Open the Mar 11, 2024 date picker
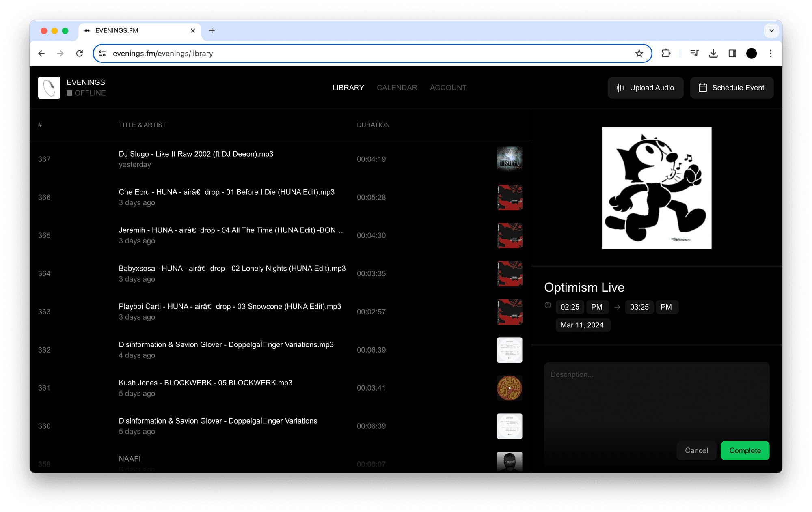Screen dimensions: 812x512 [x=582, y=325]
